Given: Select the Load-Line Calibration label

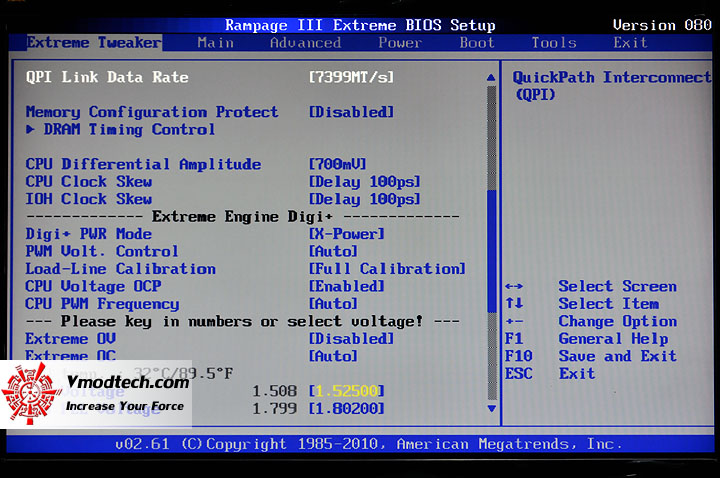Looking at the screenshot, I should (120, 269).
